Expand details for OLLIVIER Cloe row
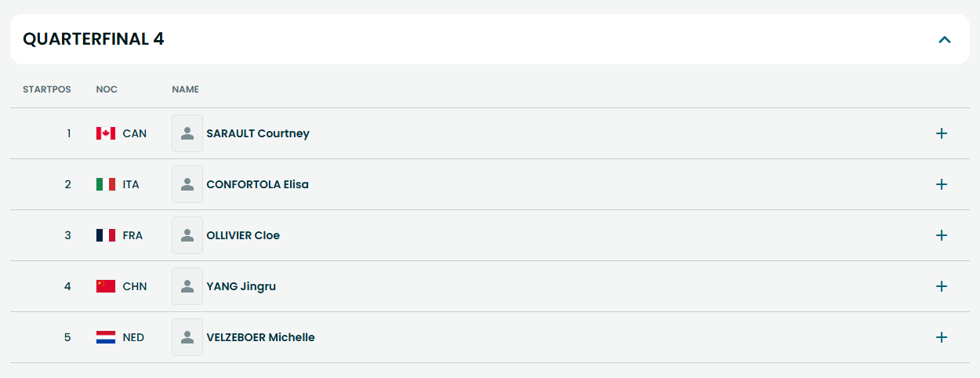Screen dimensions: 980x378 [942, 235]
